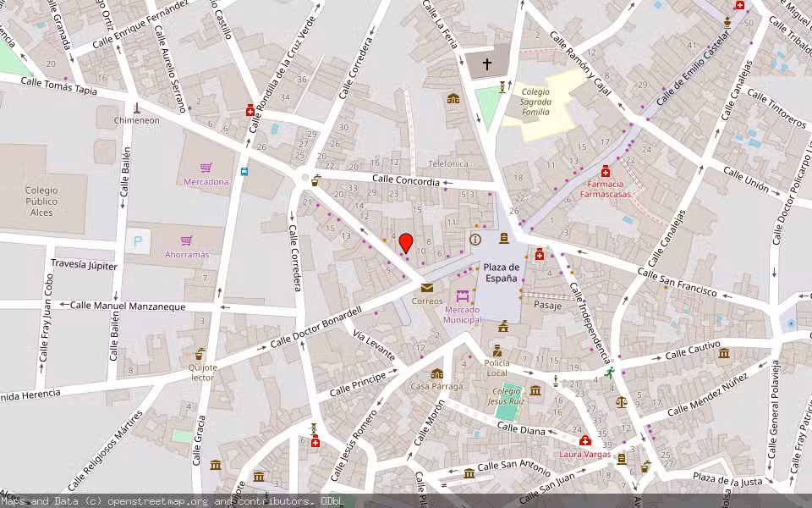The image size is (812, 508).
Task: Click the Colegio Sagrada Familia label
Action: [x=536, y=102]
